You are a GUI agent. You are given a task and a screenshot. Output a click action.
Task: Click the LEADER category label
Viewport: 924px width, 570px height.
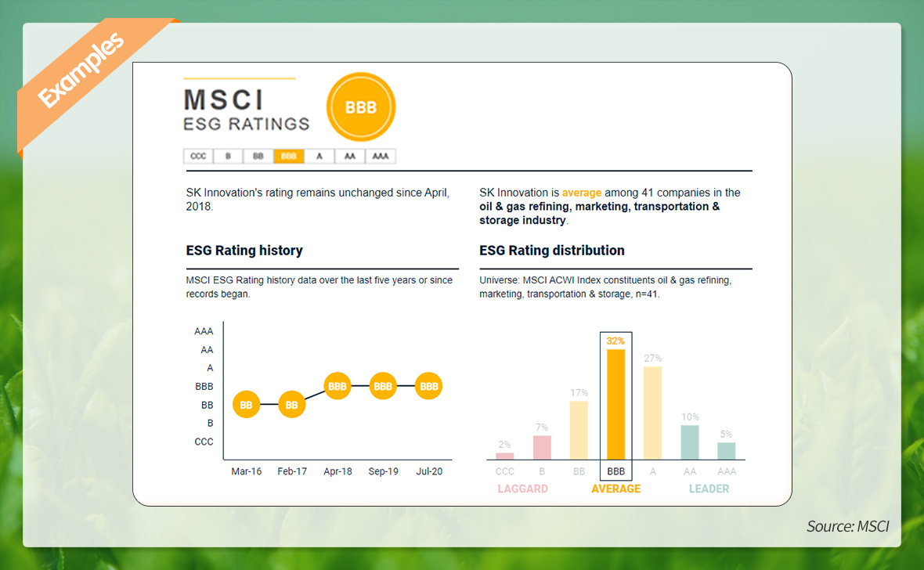(x=709, y=489)
